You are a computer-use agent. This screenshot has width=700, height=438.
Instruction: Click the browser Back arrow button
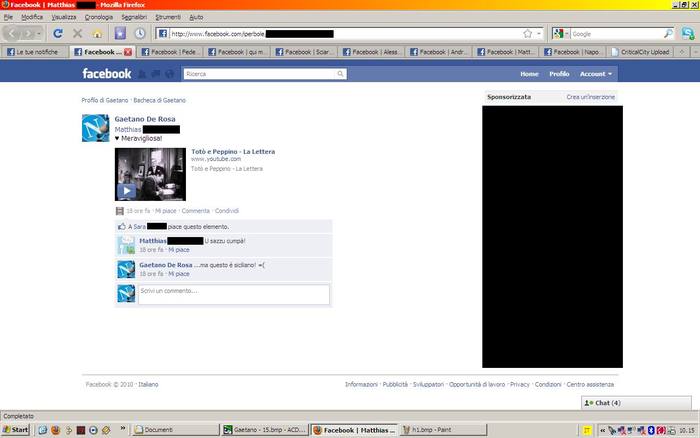coord(12,33)
